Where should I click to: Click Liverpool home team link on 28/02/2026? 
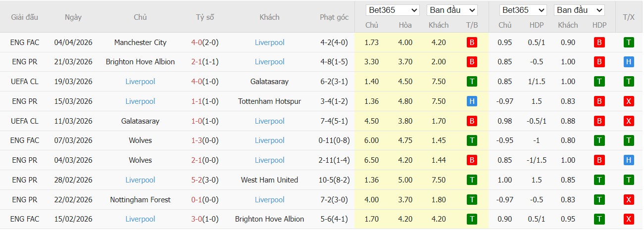(x=140, y=180)
